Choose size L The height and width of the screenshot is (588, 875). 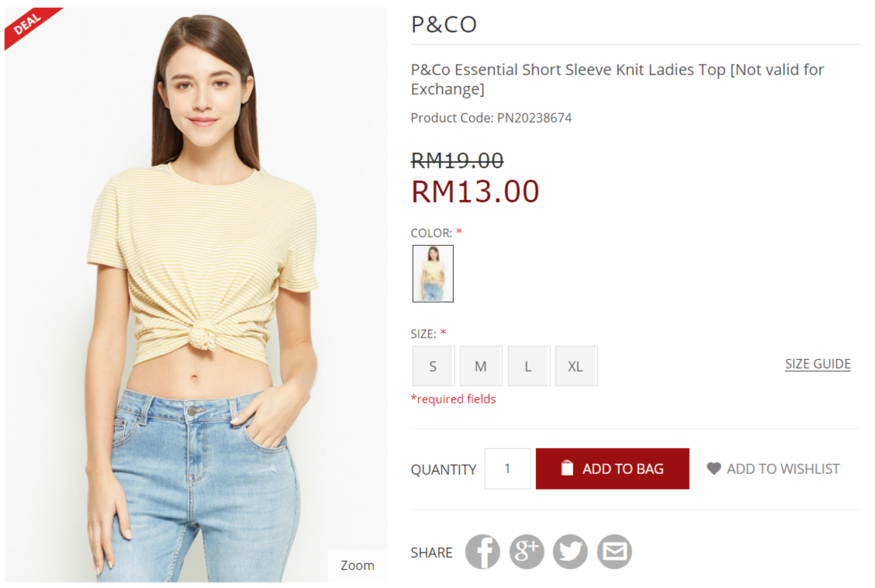point(528,366)
